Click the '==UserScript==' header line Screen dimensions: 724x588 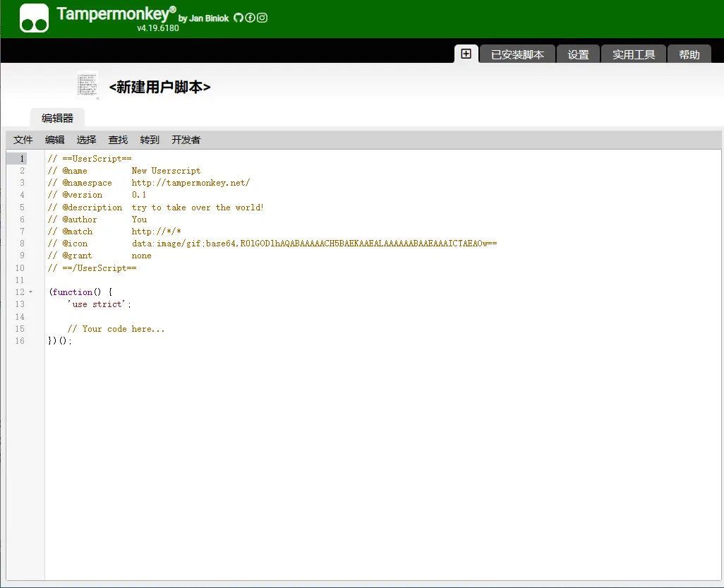coord(90,158)
